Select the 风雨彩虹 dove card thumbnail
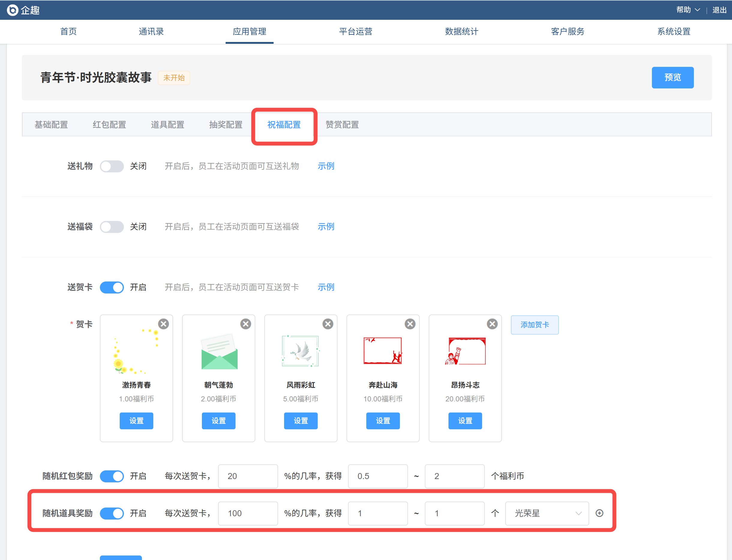 pyautogui.click(x=301, y=351)
